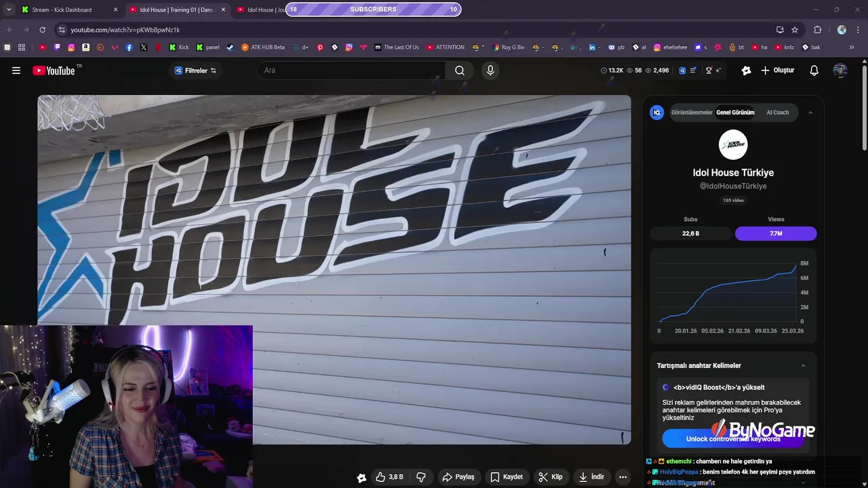Screen dimensions: 868x488
Task: Click the Idol House video player
Action: 334,270
